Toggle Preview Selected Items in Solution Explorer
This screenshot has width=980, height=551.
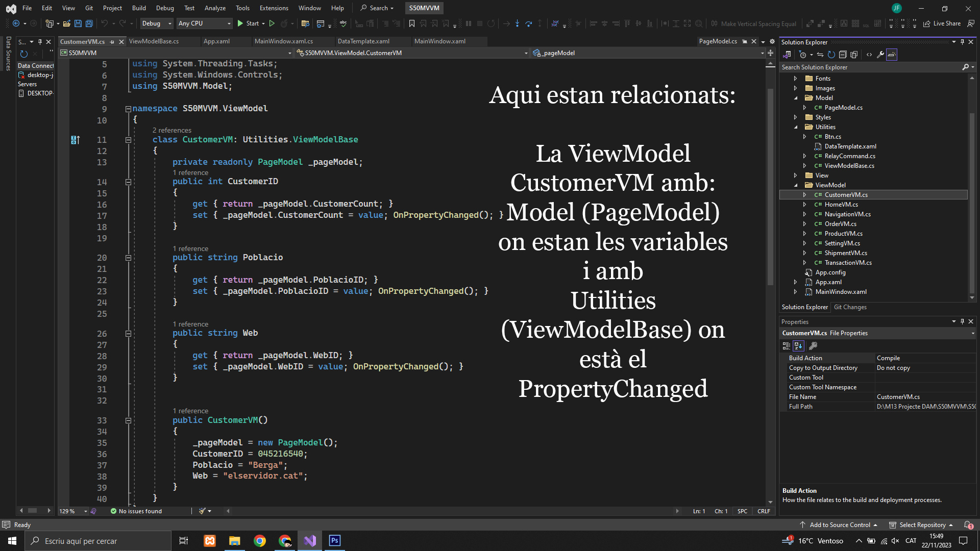[892, 55]
